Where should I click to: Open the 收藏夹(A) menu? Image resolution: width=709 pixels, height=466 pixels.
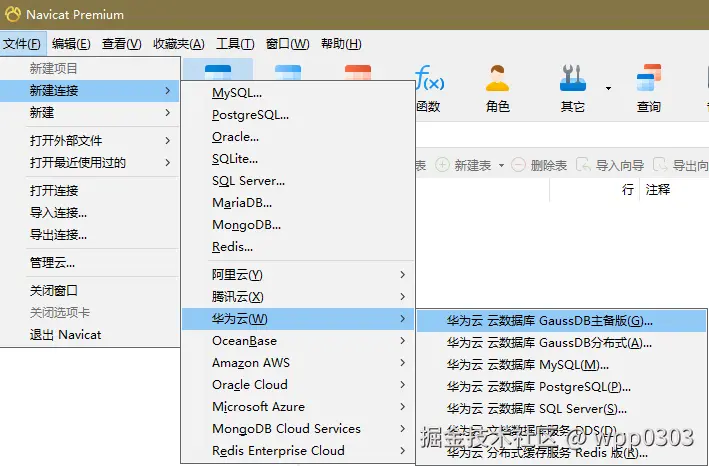click(x=179, y=44)
